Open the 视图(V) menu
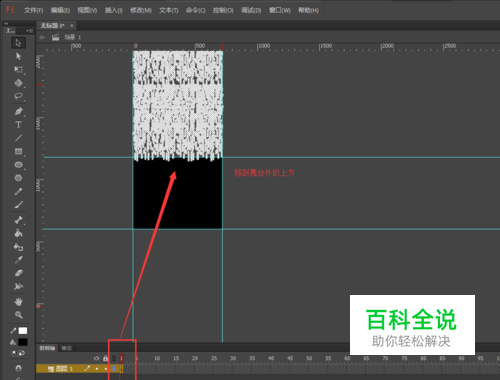This screenshot has width=500, height=380. 87,10
